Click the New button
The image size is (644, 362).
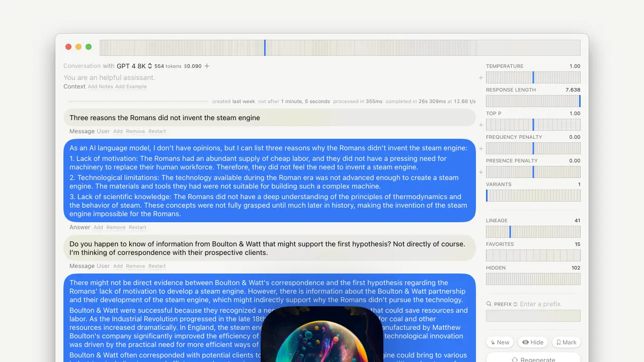[500, 342]
